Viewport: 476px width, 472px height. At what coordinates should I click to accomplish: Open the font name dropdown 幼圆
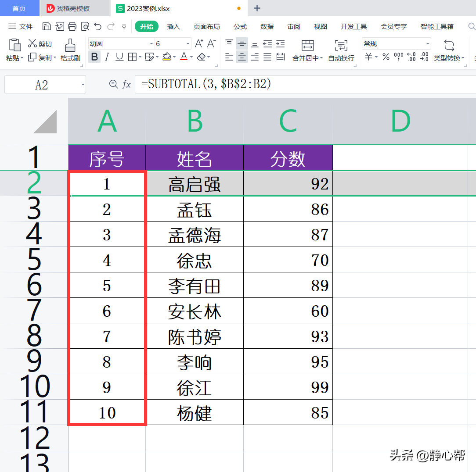click(151, 44)
